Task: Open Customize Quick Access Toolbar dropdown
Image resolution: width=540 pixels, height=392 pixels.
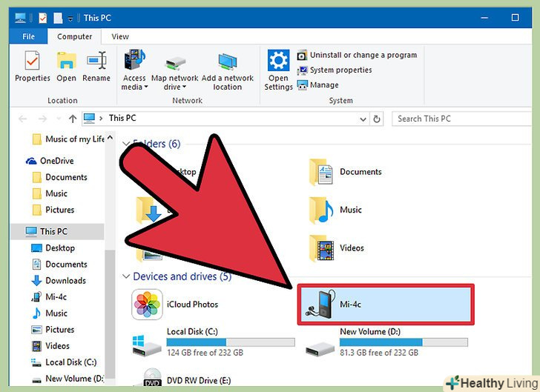Action: (70, 19)
